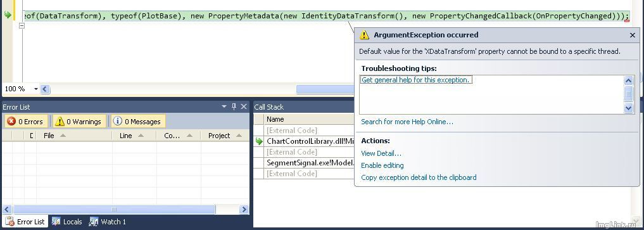Screen dimensions: 644x230
Task: Click the Error List scroll left arrow
Action: tap(7, 210)
